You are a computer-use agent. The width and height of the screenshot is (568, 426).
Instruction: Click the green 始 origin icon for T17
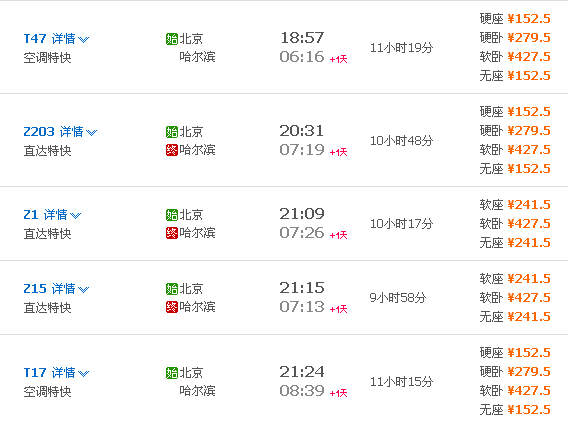[172, 373]
